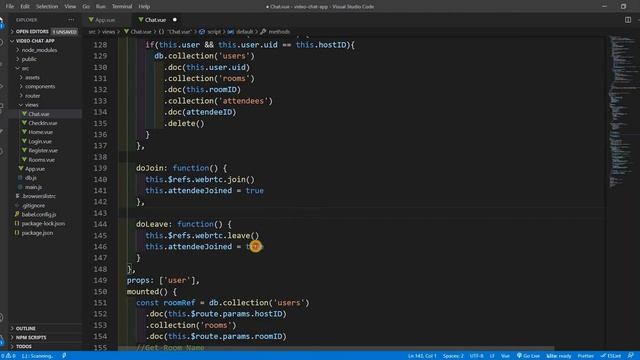
Task: Click the default breadcrumb segment
Action: coord(245,31)
